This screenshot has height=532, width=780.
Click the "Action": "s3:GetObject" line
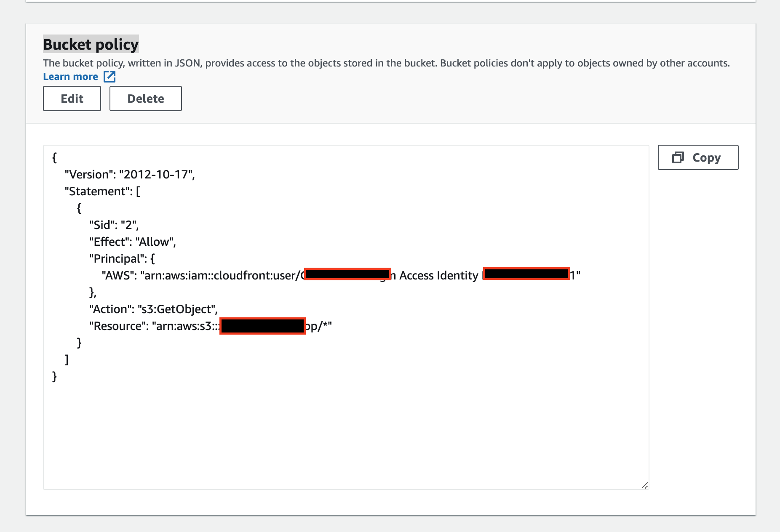153,309
